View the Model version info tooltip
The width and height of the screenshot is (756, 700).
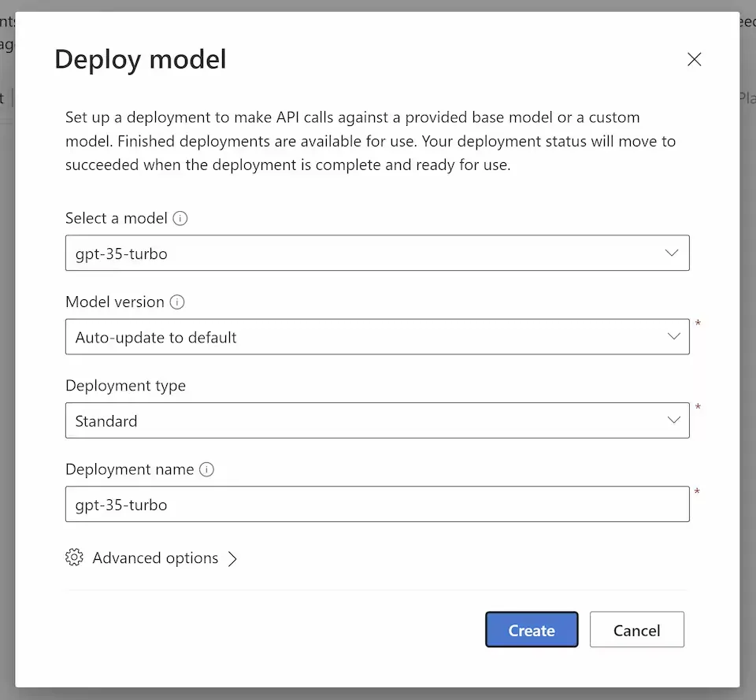[x=177, y=302]
